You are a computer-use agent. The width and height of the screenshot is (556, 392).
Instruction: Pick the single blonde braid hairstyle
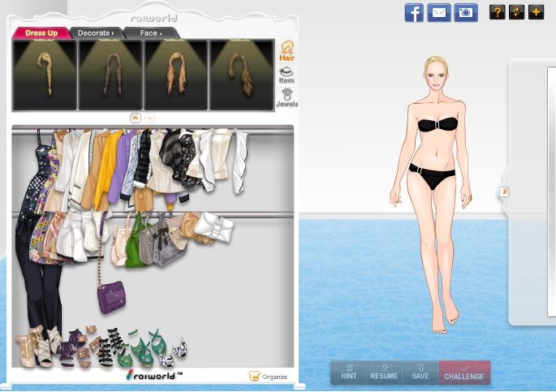[x=45, y=75]
